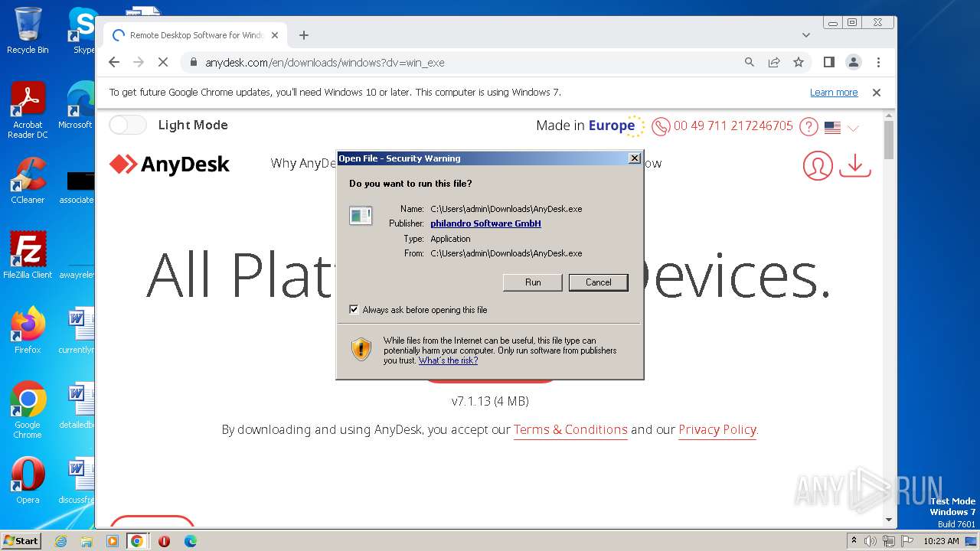Select the Remote Desktop Software tab
Screen dimensions: 980x551
tap(195, 35)
